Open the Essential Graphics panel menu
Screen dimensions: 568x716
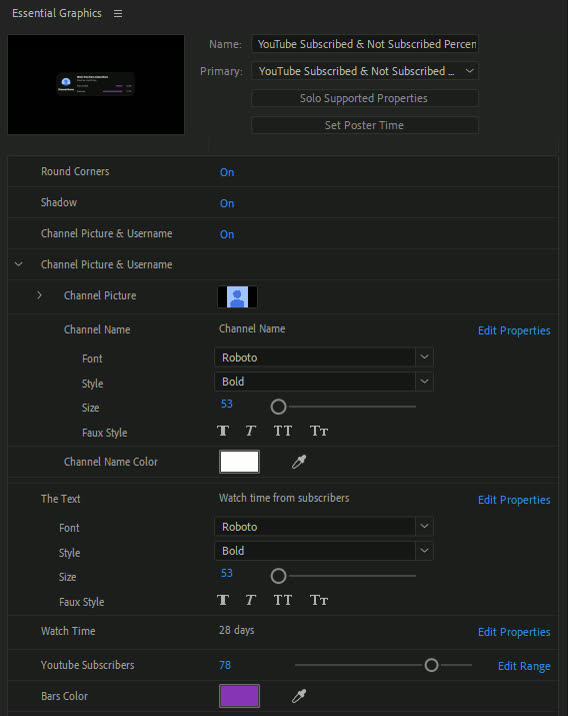118,14
